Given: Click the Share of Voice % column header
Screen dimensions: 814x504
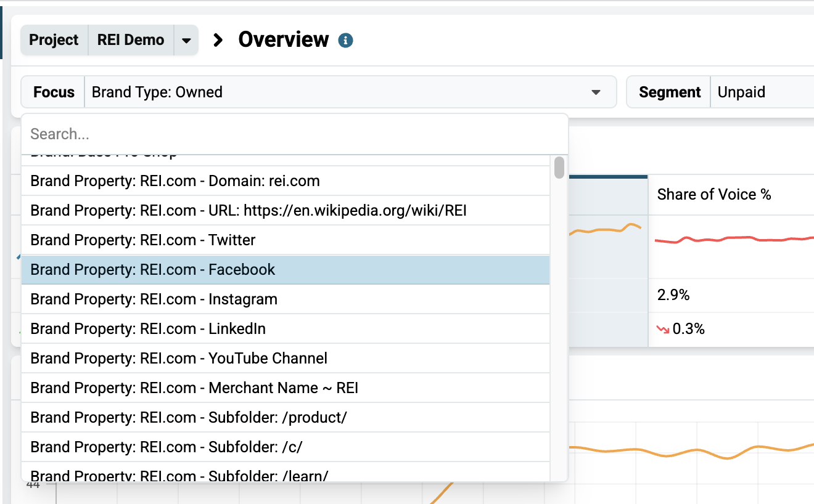Looking at the screenshot, I should click(714, 195).
